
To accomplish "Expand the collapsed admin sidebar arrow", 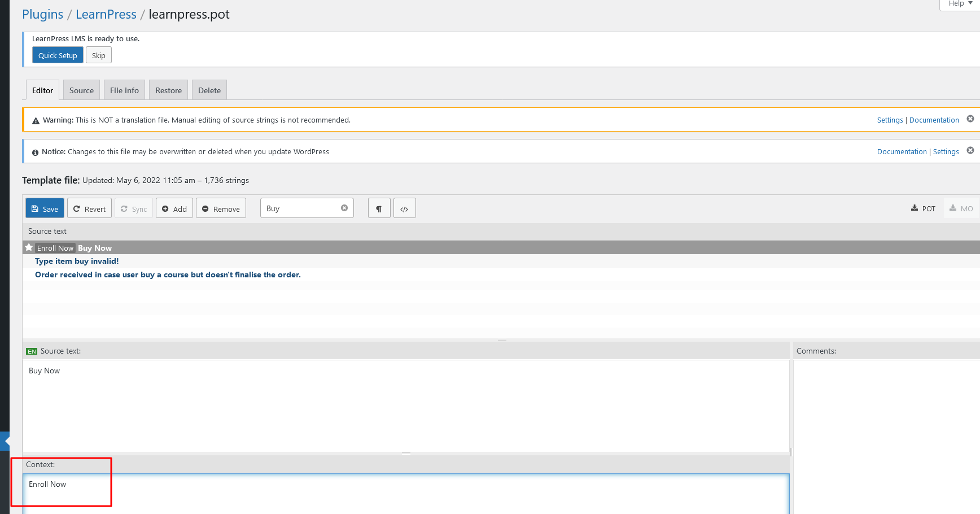I will tap(6, 441).
